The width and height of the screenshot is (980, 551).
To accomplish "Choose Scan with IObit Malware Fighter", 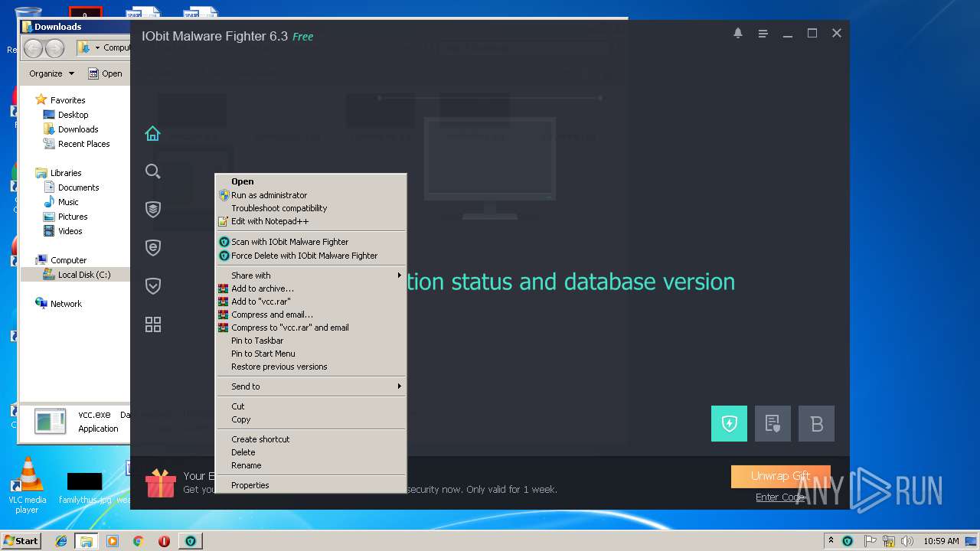I will pos(311,242).
